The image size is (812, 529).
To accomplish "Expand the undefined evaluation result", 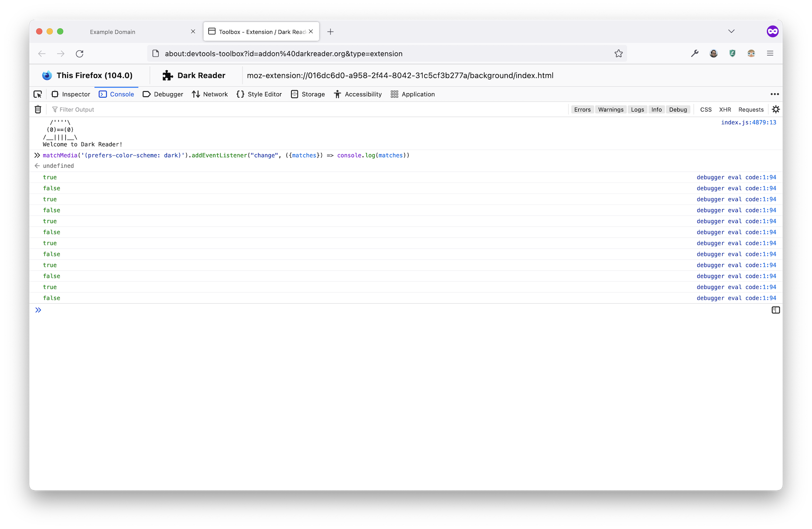I will (37, 166).
